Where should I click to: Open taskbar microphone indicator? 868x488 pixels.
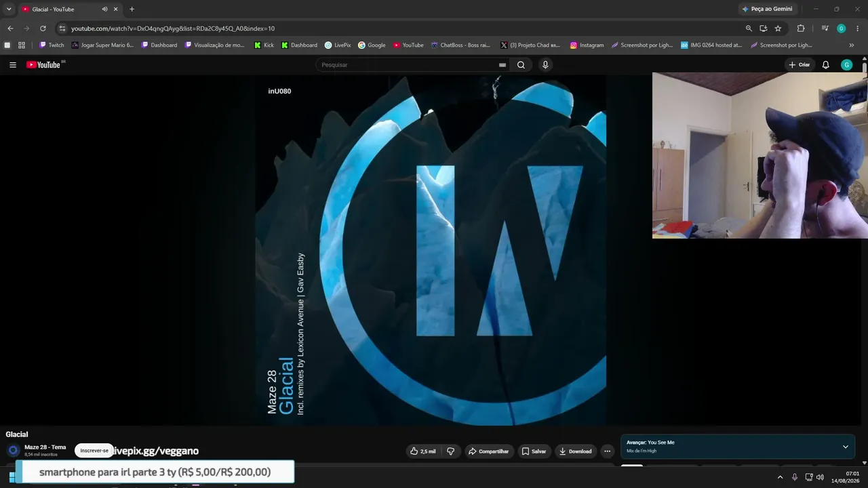coord(794,477)
